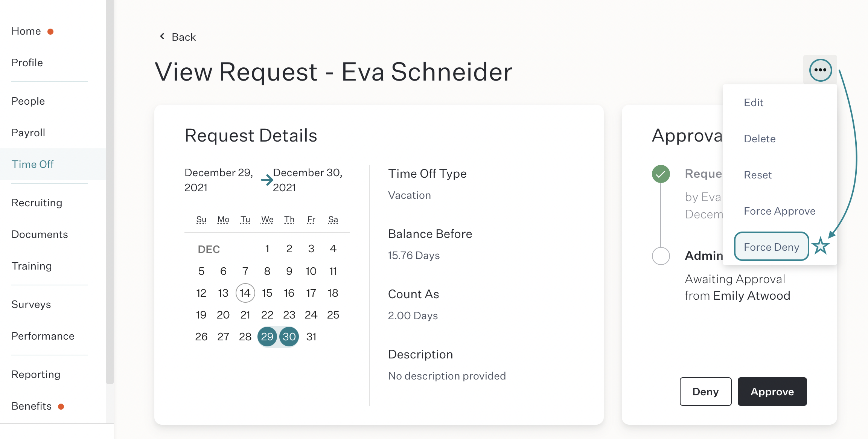Choose Force Approve in the dropdown
This screenshot has height=439, width=868.
[x=780, y=211]
